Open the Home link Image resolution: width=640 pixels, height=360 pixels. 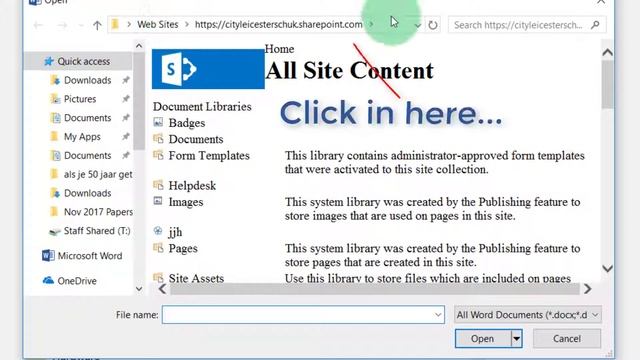tap(279, 49)
